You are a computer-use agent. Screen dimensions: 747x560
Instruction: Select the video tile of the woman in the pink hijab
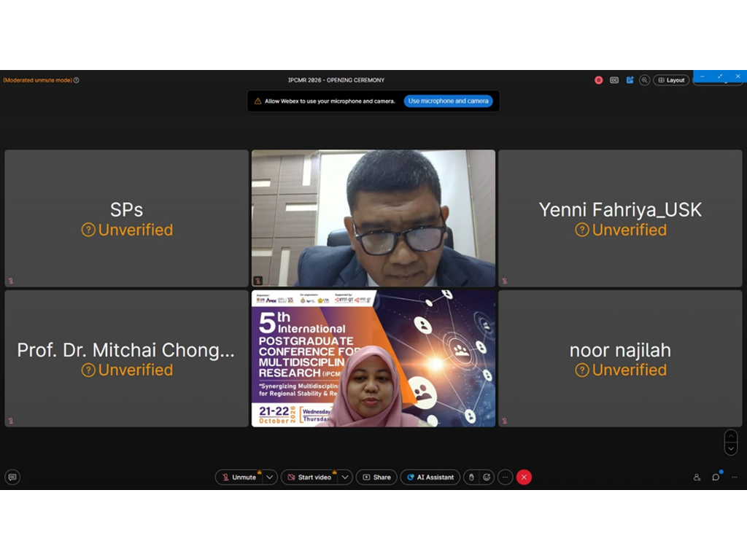(x=373, y=359)
